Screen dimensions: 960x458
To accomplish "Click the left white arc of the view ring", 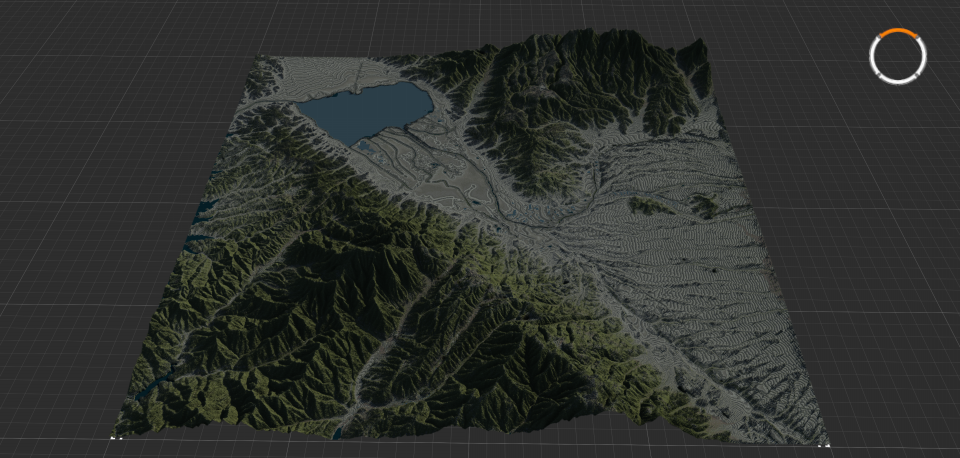I will pos(873,58).
